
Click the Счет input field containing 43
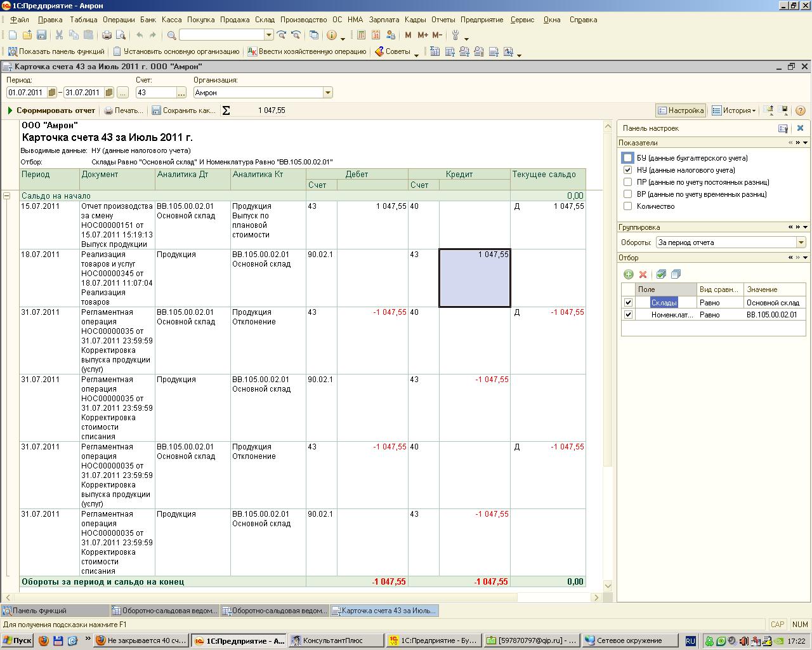point(155,93)
